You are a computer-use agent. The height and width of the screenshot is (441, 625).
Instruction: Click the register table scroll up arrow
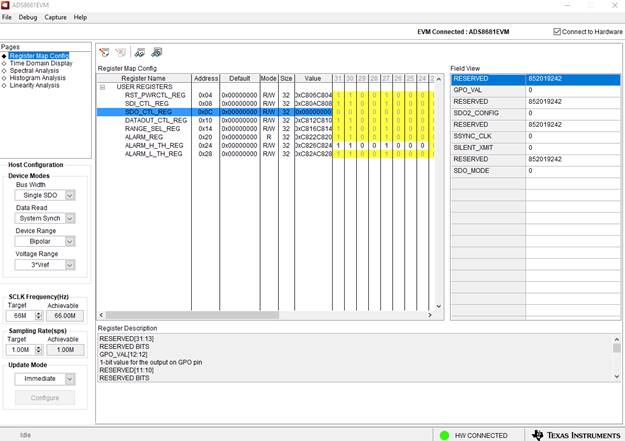[x=438, y=79]
